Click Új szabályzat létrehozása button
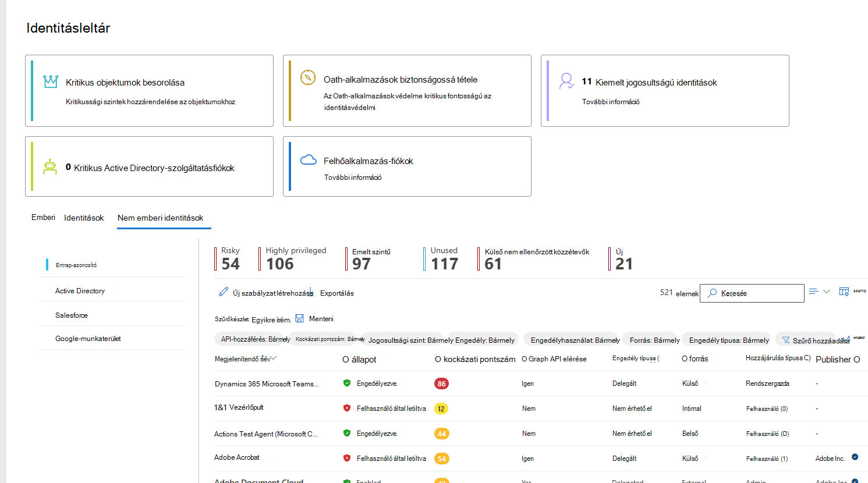Viewport: 868px width, 483px height. click(x=265, y=293)
